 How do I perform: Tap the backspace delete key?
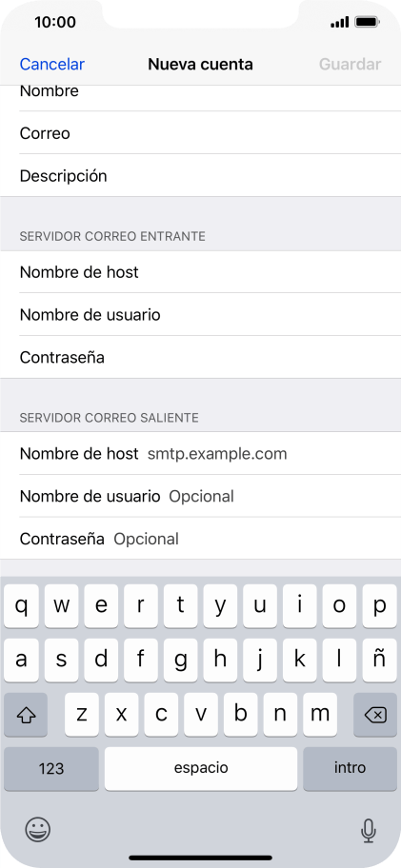click(x=375, y=715)
